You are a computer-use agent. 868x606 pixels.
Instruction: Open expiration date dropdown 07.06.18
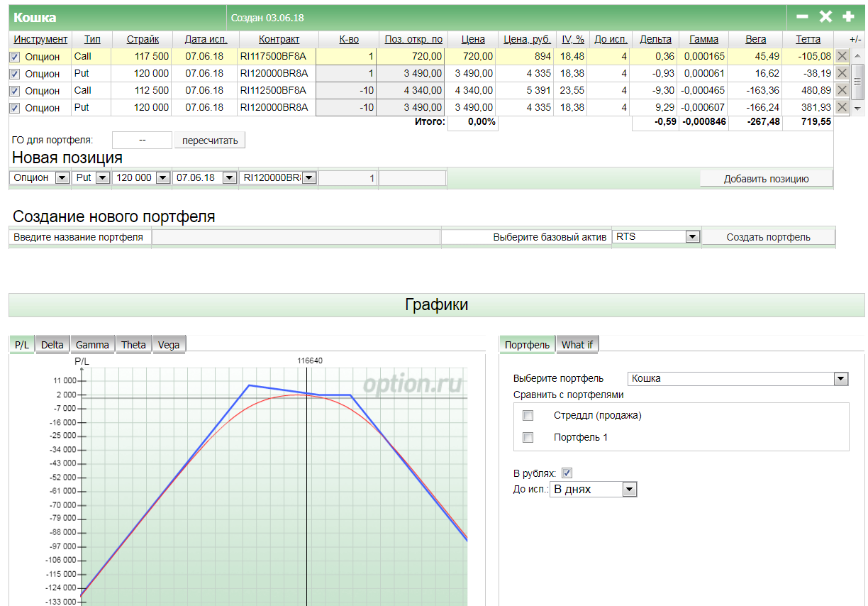pyautogui.click(x=204, y=178)
